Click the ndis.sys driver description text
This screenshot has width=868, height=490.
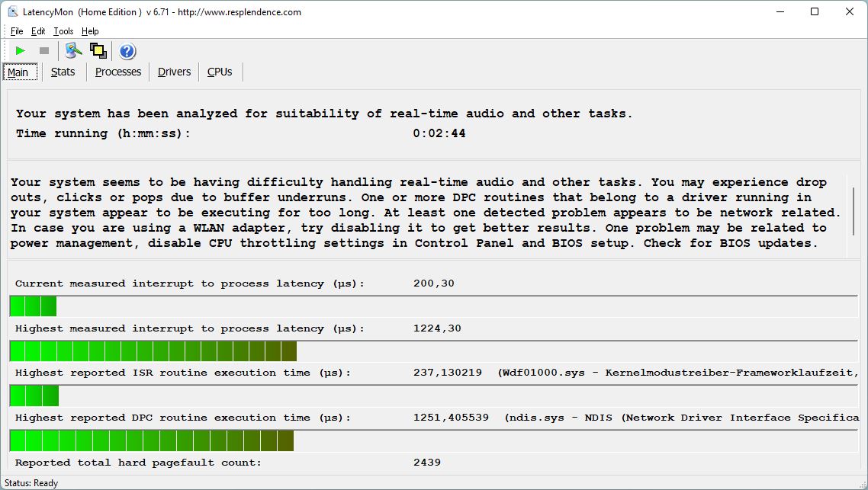pyautogui.click(x=682, y=418)
